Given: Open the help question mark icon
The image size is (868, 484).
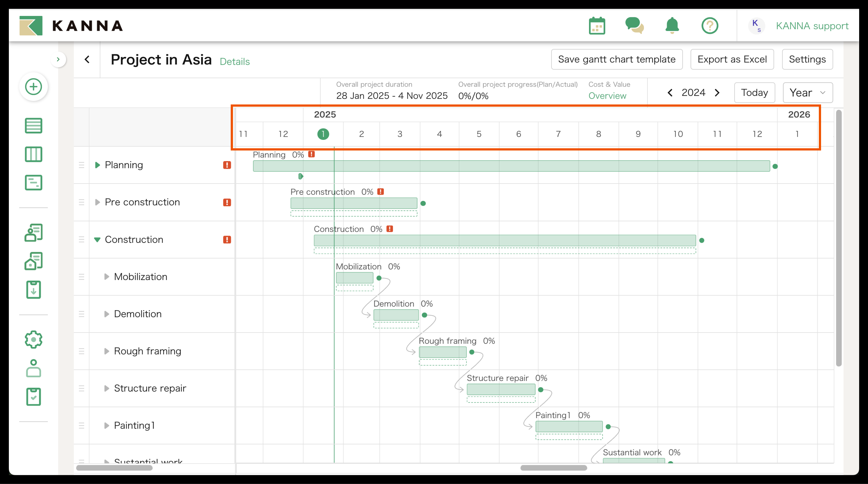Looking at the screenshot, I should point(710,26).
